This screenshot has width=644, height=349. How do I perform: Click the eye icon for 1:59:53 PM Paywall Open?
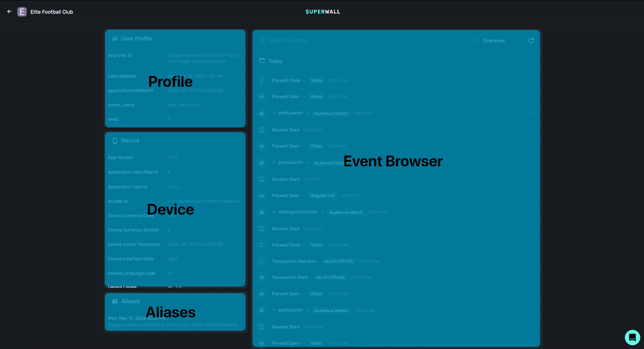[x=262, y=97]
